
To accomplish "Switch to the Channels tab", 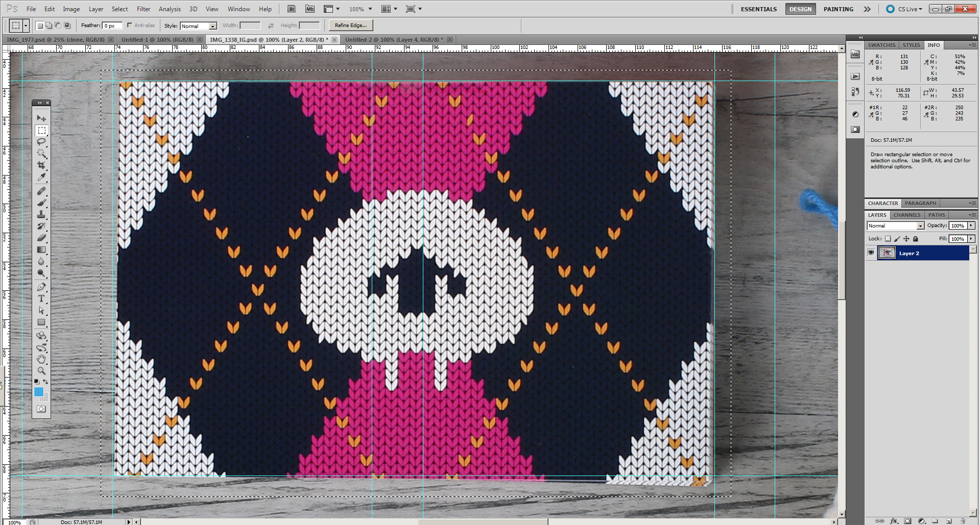I will tap(907, 215).
